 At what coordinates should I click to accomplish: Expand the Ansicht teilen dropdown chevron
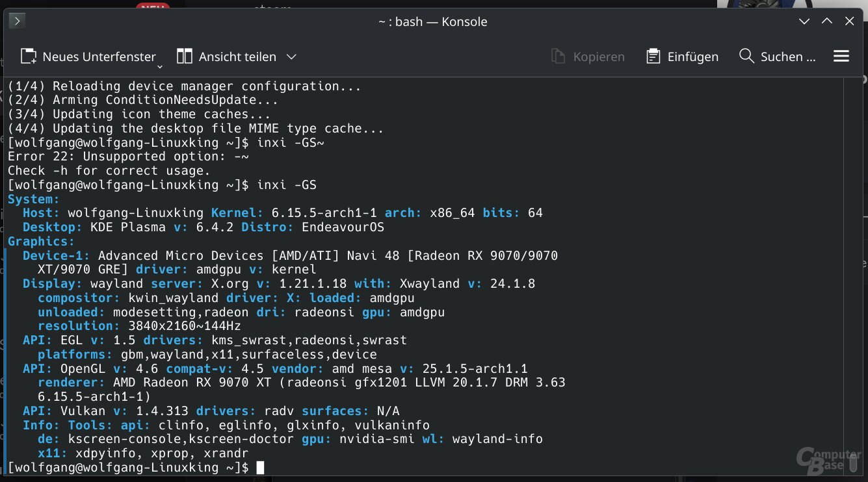point(291,57)
